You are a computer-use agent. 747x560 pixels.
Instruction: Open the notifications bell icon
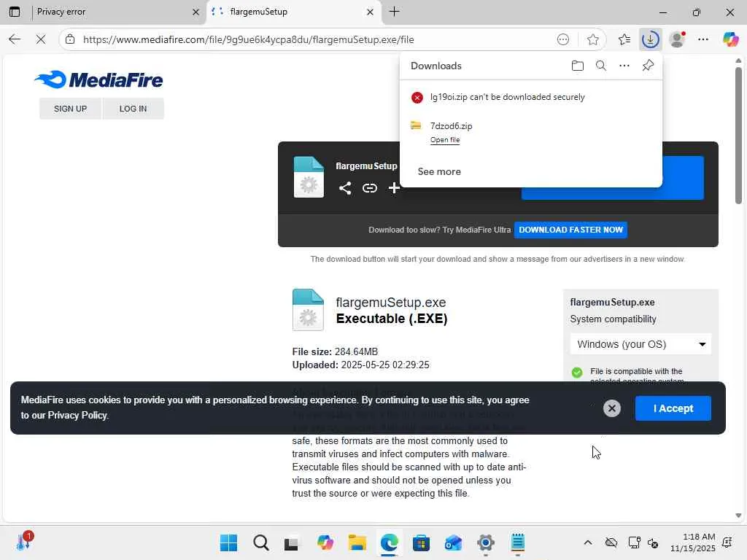tap(727, 542)
